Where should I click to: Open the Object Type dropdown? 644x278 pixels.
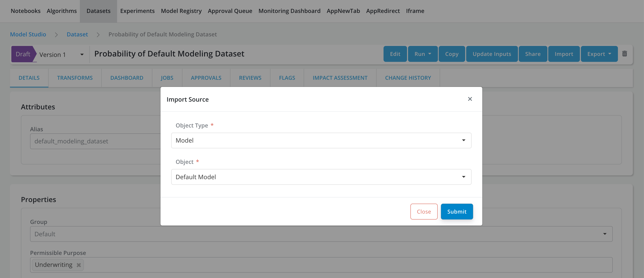[321, 141]
